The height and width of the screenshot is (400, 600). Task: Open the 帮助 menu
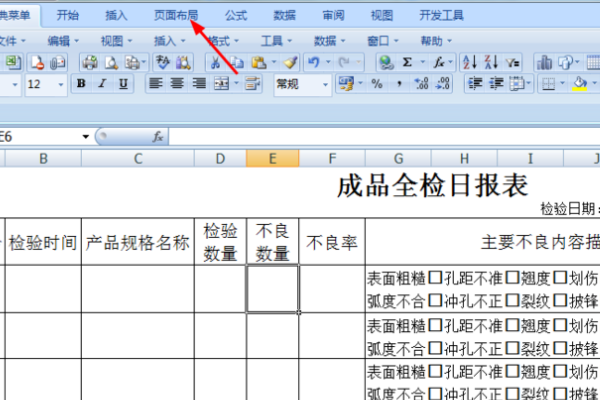coord(436,41)
